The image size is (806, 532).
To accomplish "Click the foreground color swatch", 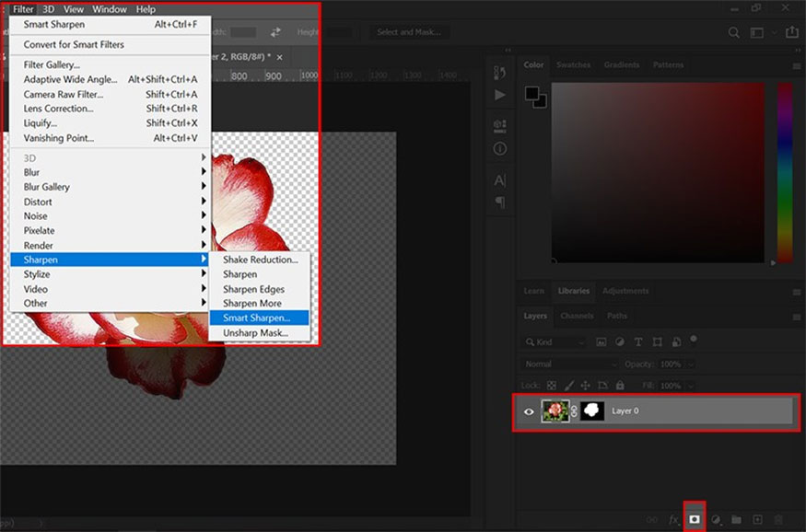I will [x=532, y=94].
